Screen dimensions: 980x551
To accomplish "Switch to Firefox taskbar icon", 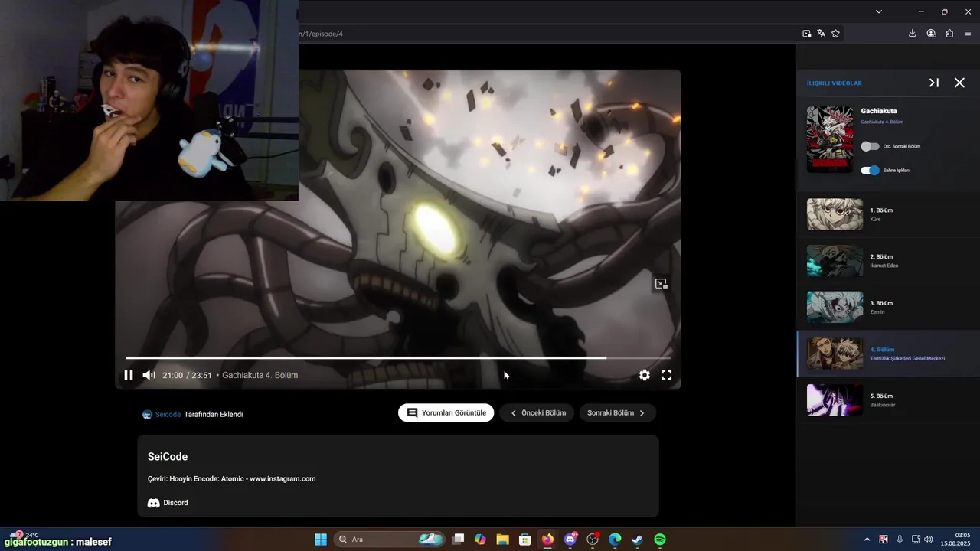I will pos(547,540).
